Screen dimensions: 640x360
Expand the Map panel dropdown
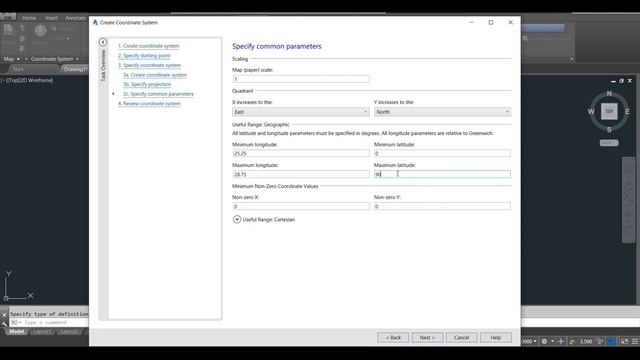(12, 59)
